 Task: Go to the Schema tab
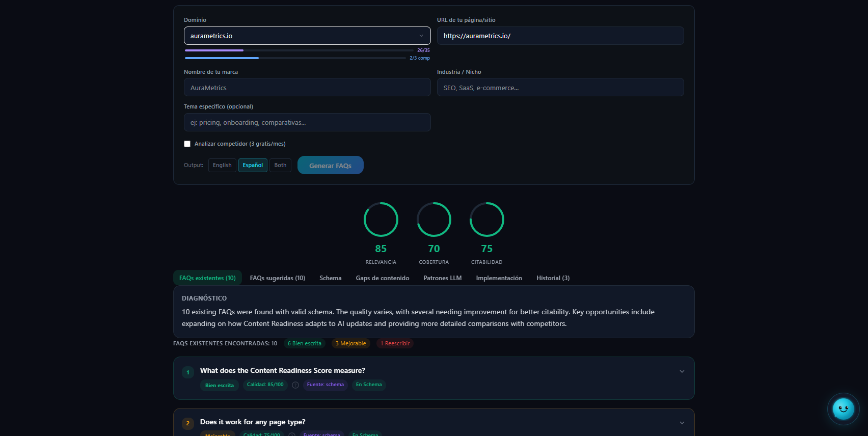[x=331, y=278]
